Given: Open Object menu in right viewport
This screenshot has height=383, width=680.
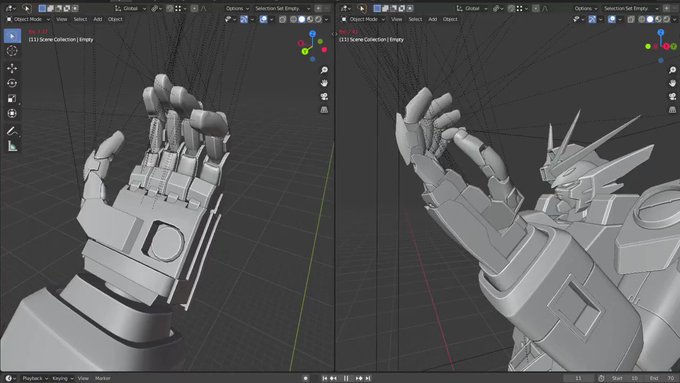Looking at the screenshot, I should coord(450,20).
